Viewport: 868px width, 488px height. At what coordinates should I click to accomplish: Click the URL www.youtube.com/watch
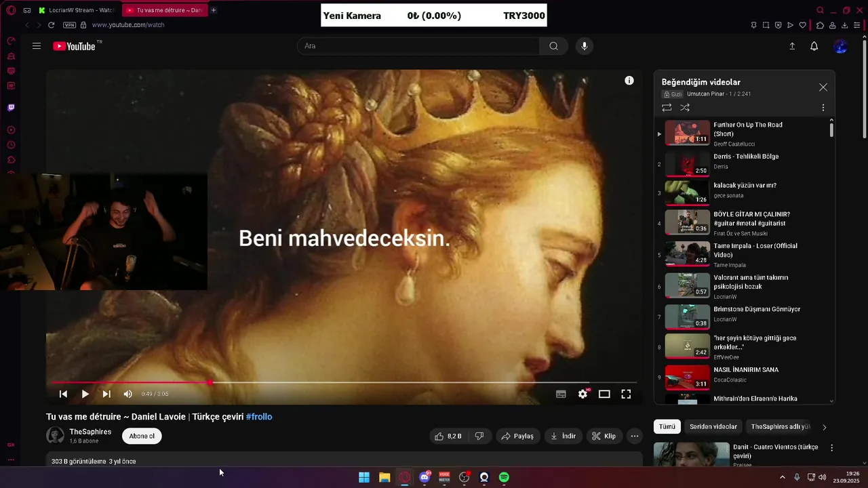128,25
